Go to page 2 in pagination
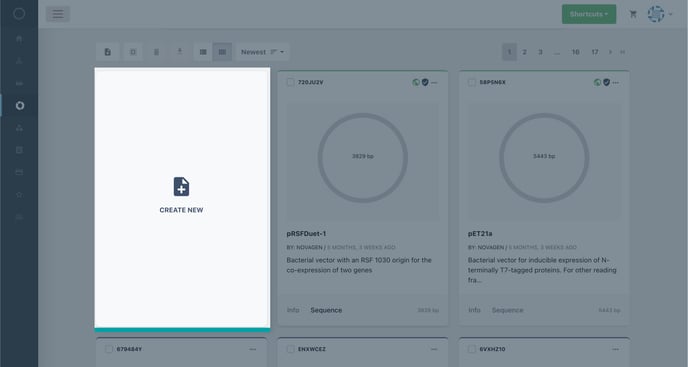Image resolution: width=688 pixels, height=367 pixels. pos(524,52)
